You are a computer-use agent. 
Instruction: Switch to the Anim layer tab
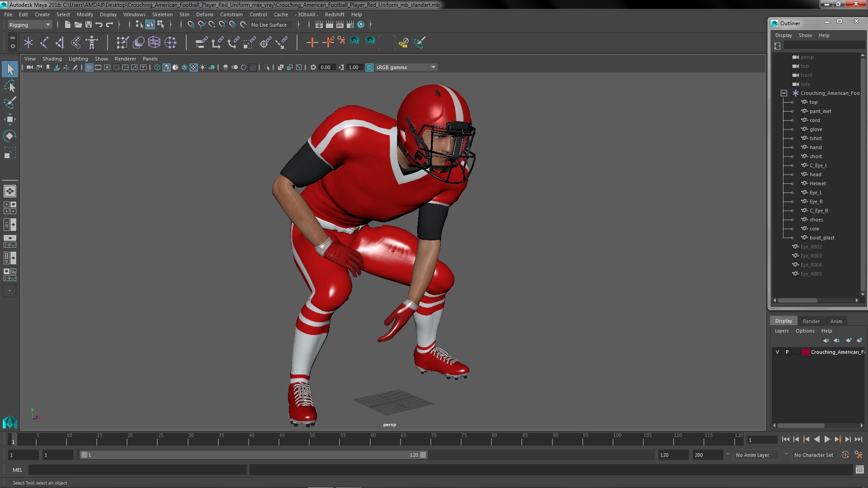[x=836, y=321]
